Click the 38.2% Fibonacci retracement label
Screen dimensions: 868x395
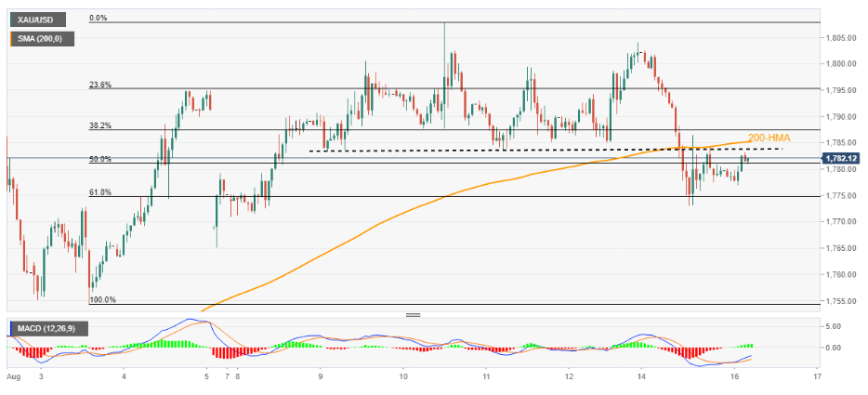[x=100, y=125]
